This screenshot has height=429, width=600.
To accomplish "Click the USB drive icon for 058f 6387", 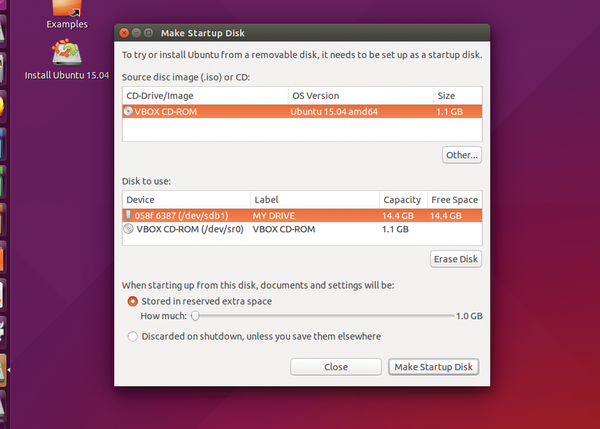I will click(x=128, y=215).
